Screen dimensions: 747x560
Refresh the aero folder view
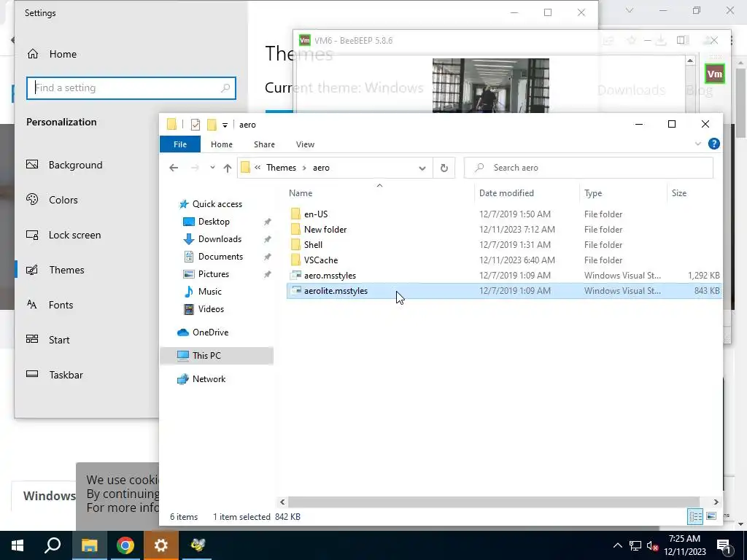[444, 168]
